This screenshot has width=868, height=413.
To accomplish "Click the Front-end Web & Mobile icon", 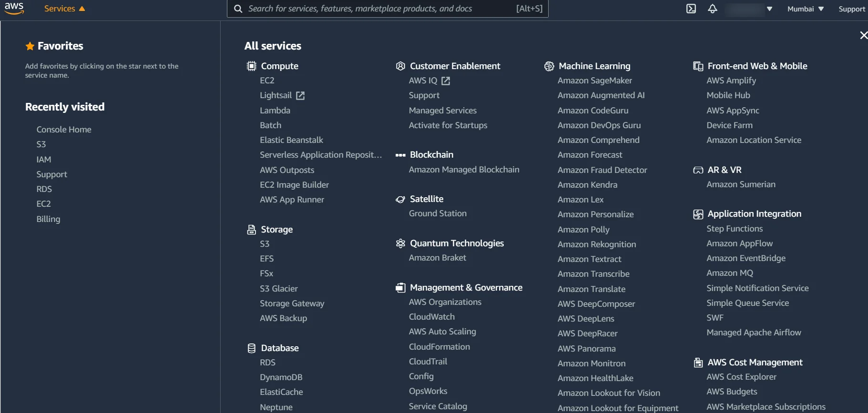I will [698, 66].
